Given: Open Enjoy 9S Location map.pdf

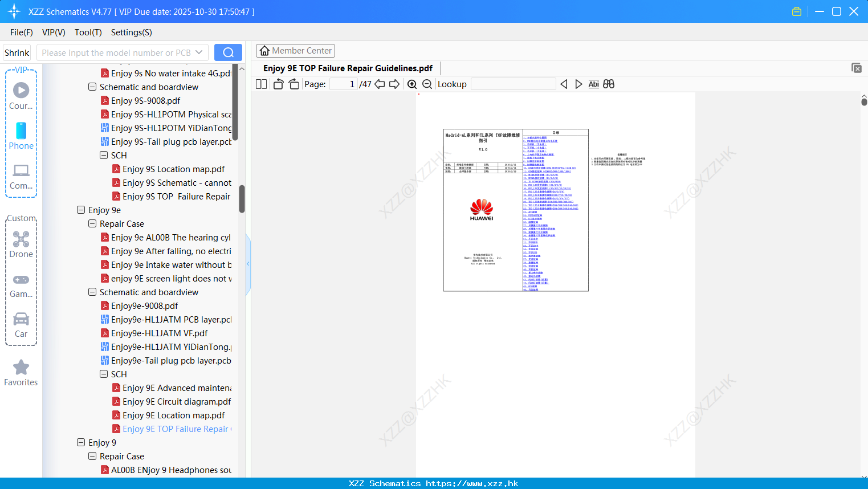Looking at the screenshot, I should (x=168, y=169).
